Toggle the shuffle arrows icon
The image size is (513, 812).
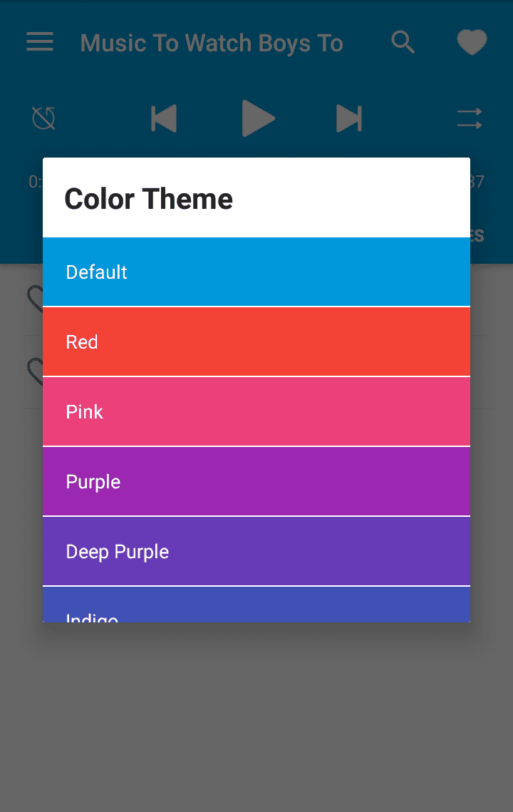(470, 118)
